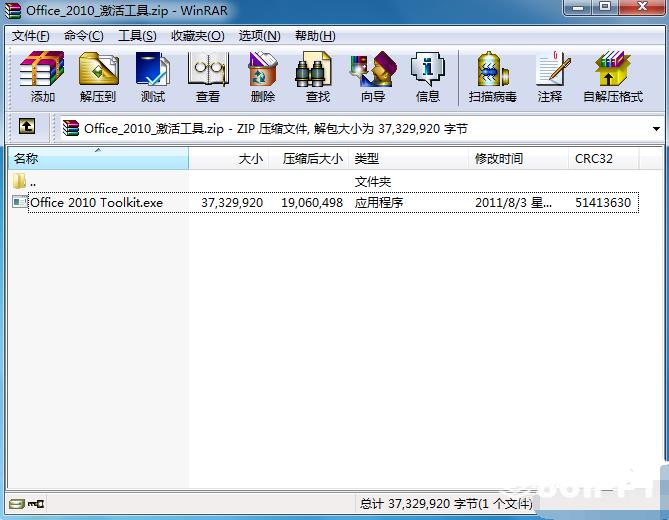Close the WinRAR window
Screen dimensions: 669x520
(642, 7)
